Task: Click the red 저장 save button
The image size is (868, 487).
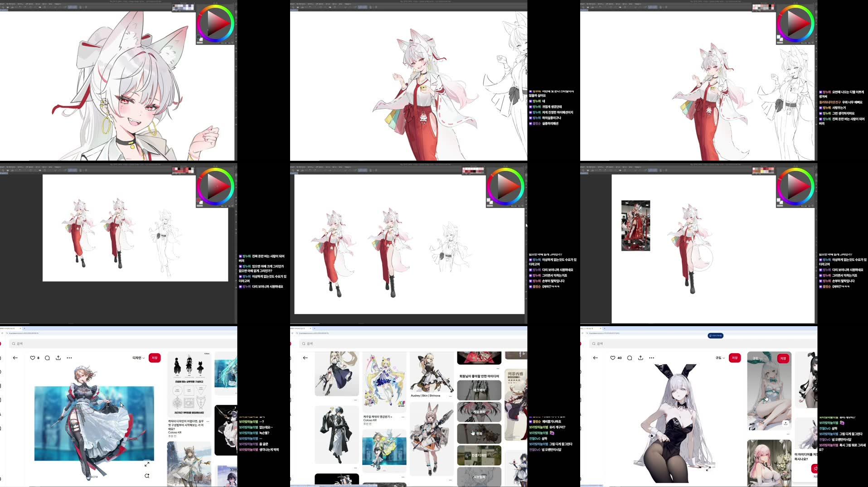Action: [154, 358]
